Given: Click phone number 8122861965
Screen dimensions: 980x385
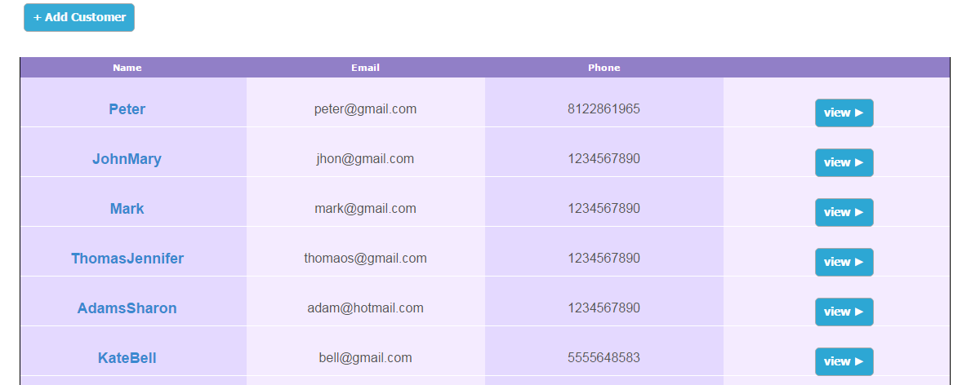Looking at the screenshot, I should click(604, 108).
